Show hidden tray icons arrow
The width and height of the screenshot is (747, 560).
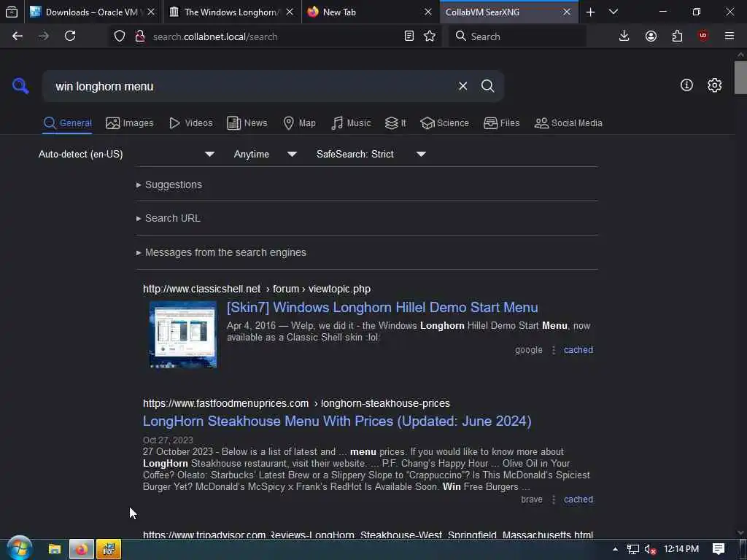click(615, 549)
